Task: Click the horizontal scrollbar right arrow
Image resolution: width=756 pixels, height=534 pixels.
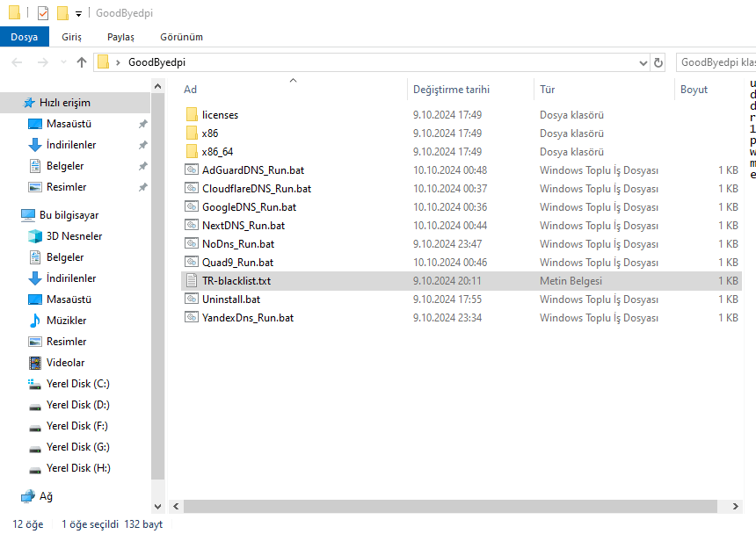Action: point(735,506)
